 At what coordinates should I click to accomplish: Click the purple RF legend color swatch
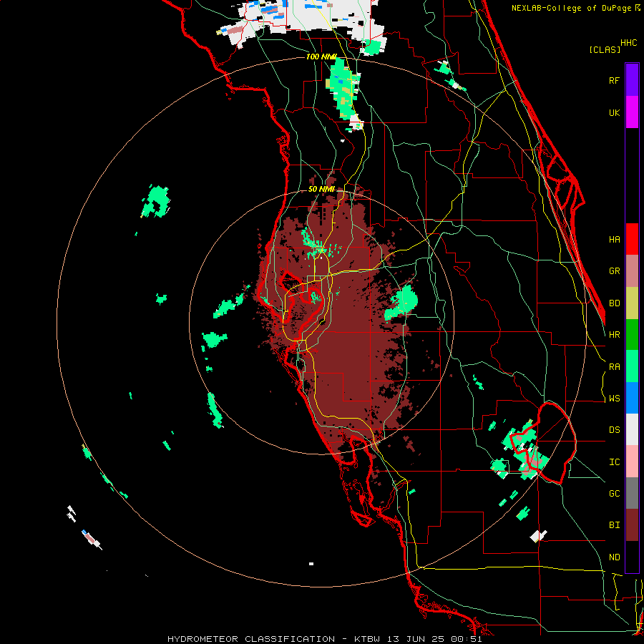(632, 80)
